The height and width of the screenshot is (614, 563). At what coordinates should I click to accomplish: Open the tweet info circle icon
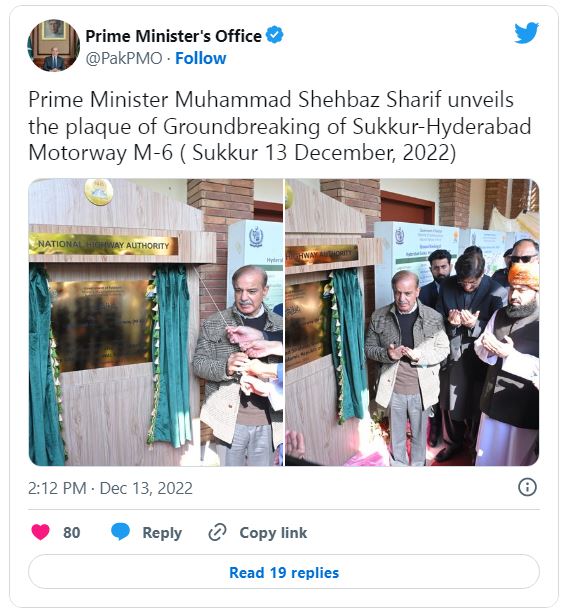527,488
